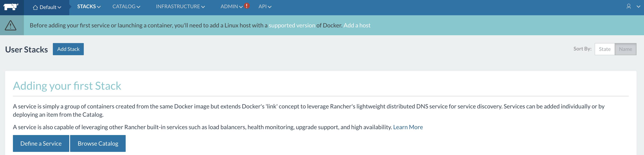
Task: Click the home icon beside Default
Action: [35, 7]
